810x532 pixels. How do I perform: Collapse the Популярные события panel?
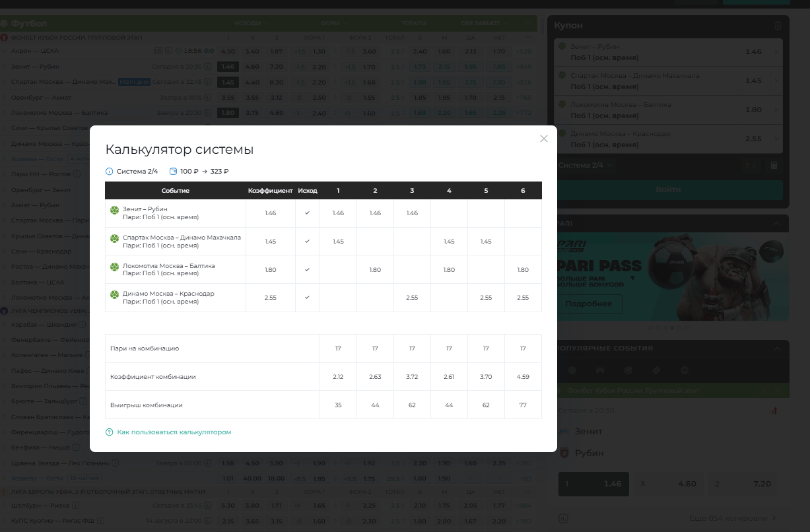pyautogui.click(x=777, y=348)
